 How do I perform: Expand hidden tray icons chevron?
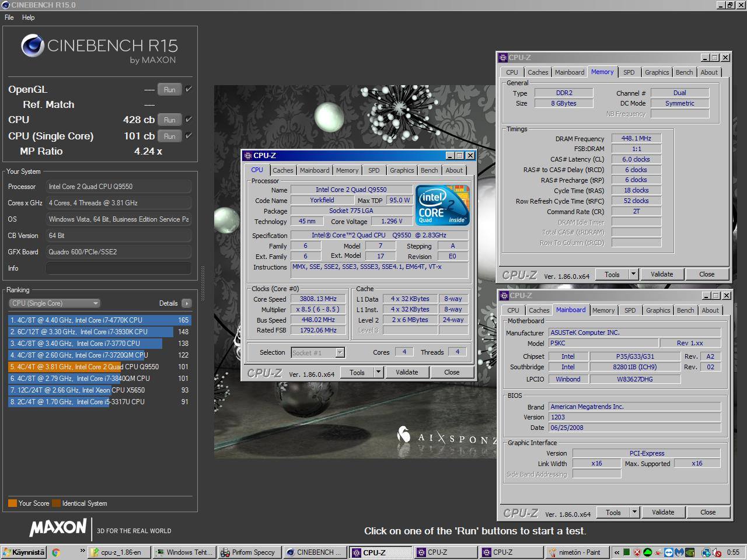616,552
